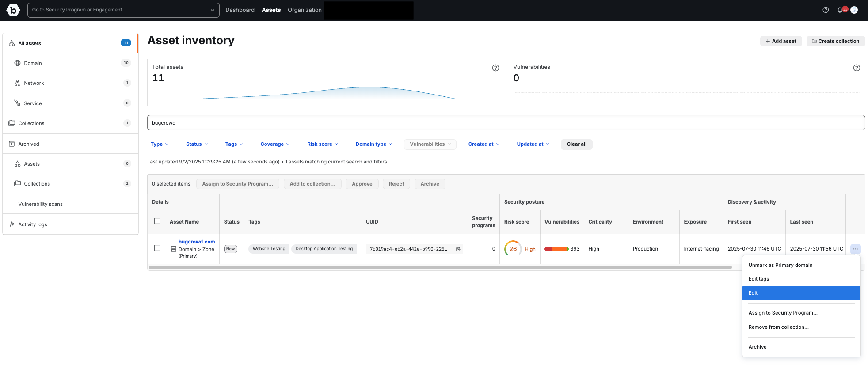Expand the Risk score filter
The image size is (868, 376).
(x=323, y=144)
